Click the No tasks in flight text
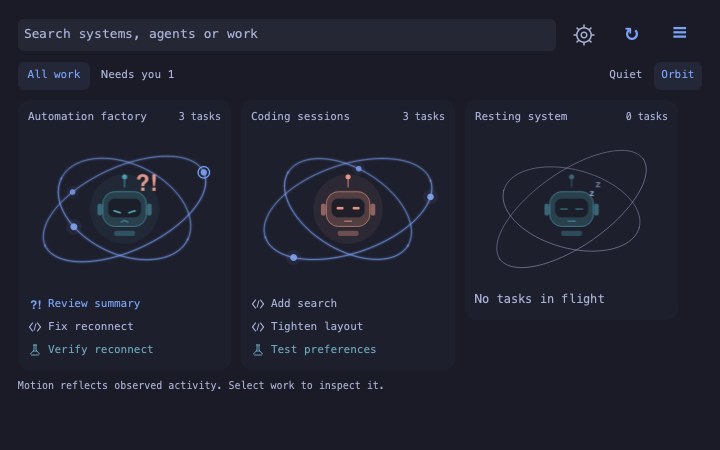This screenshot has height=450, width=720. pos(539,299)
